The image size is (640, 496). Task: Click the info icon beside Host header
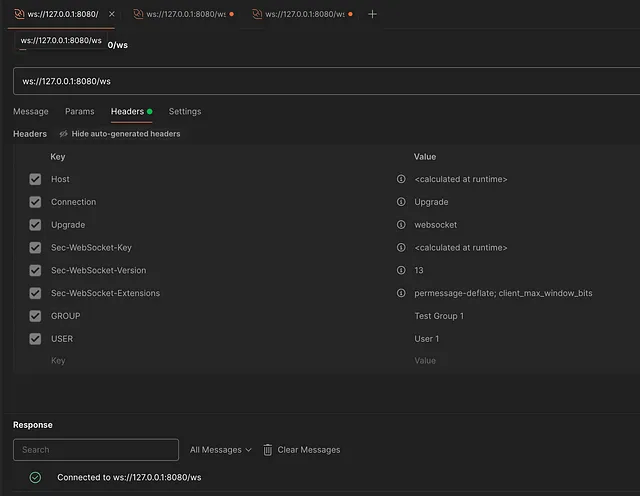tap(401, 179)
